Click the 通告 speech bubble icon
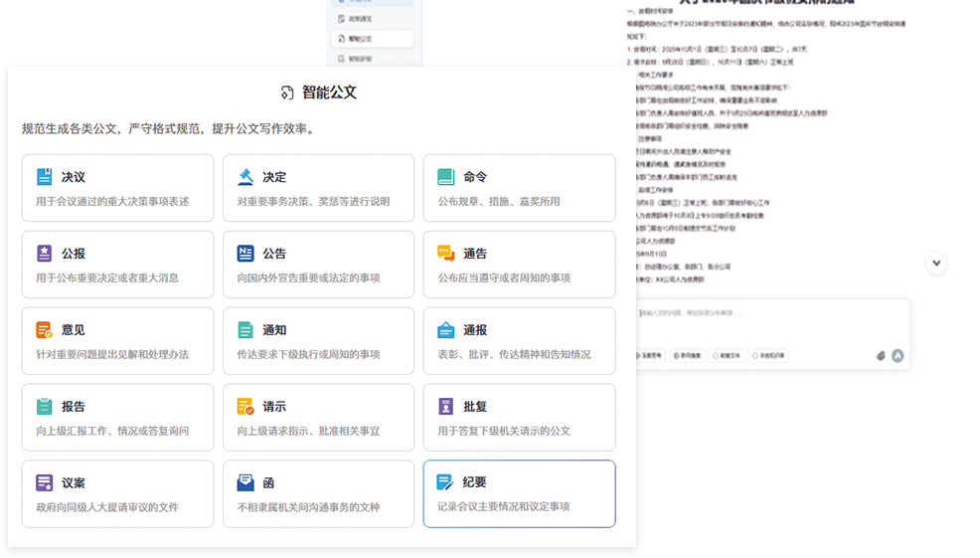Image resolution: width=980 pixels, height=558 pixels. pos(446,254)
